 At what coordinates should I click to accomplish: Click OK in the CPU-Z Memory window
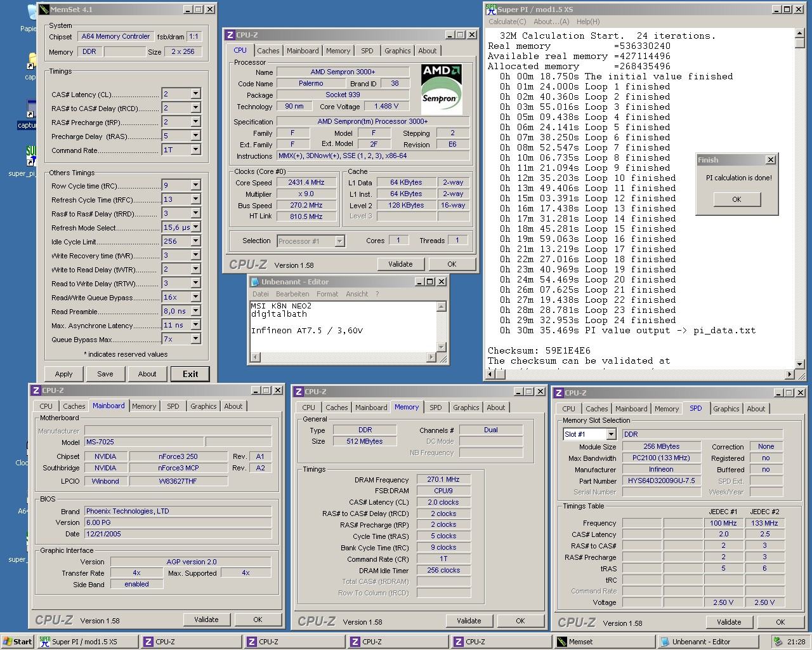(x=520, y=621)
